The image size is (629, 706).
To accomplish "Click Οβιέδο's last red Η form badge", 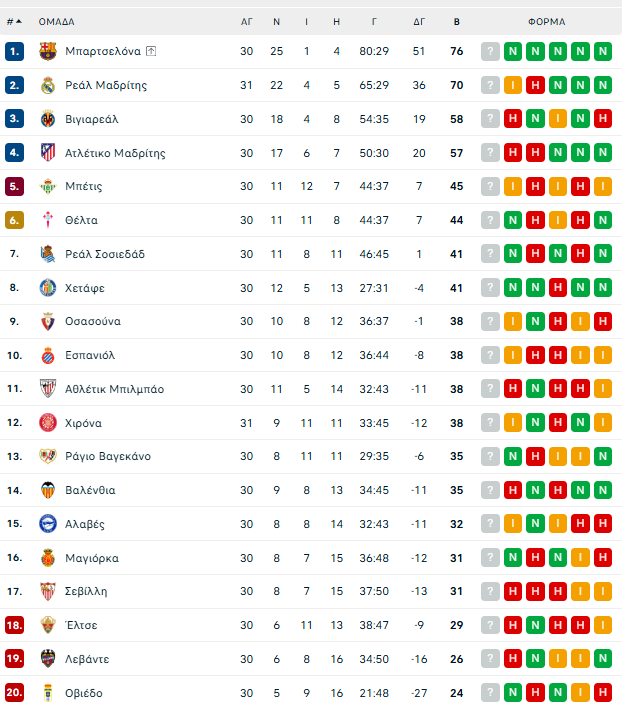I will (603, 692).
